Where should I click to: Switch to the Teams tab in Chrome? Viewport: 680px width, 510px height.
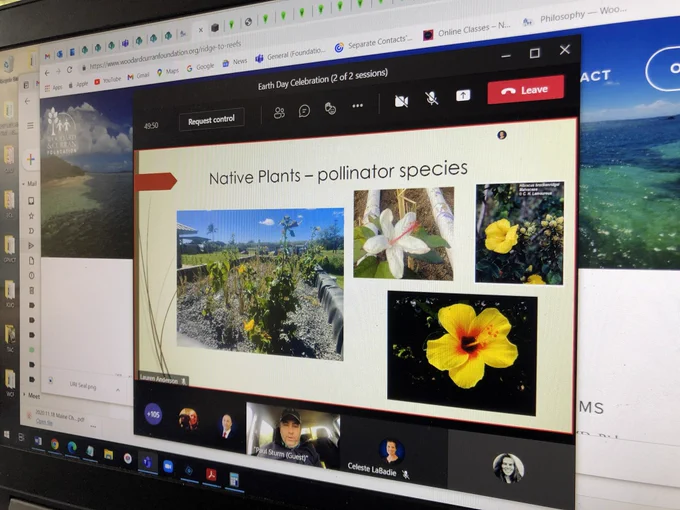click(x=125, y=43)
